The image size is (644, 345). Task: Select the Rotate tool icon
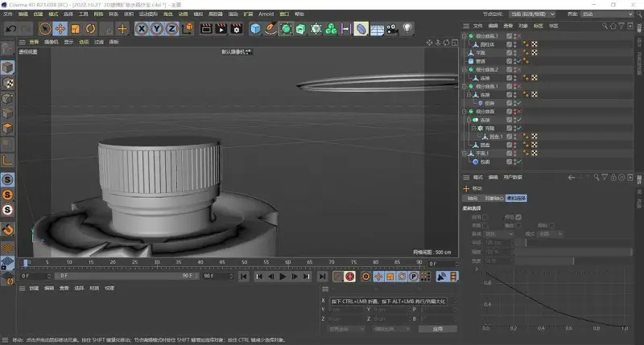pyautogui.click(x=90, y=29)
